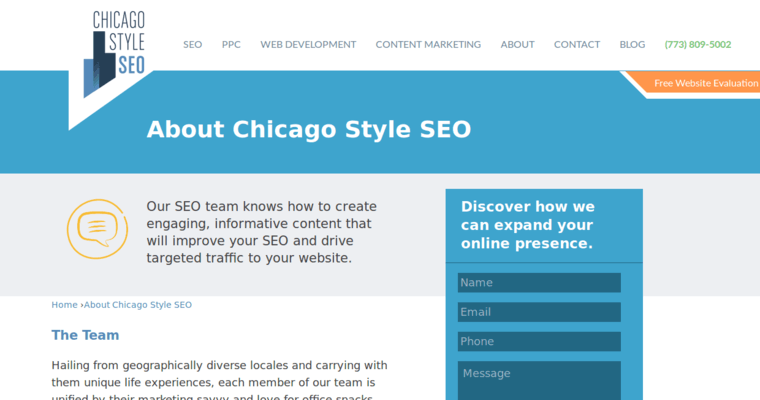Click the 'Hailing from geographically diverse' paragraph

tap(219, 382)
